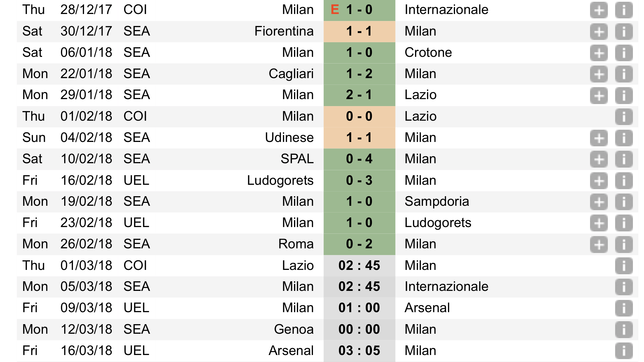Open info for Lazio vs Milan 01/03/18 fixture
The height and width of the screenshot is (362, 644).
tap(624, 266)
